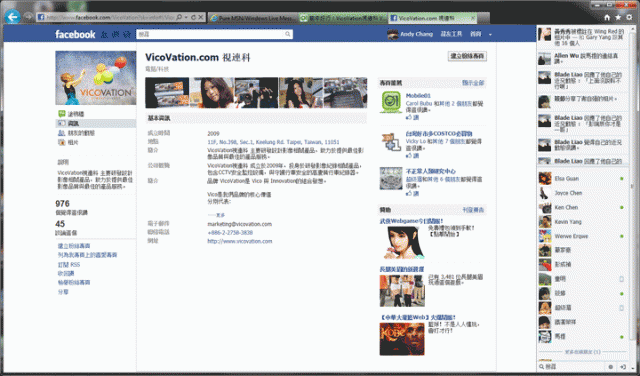Open the last photo in the photo strip

tap(345, 93)
